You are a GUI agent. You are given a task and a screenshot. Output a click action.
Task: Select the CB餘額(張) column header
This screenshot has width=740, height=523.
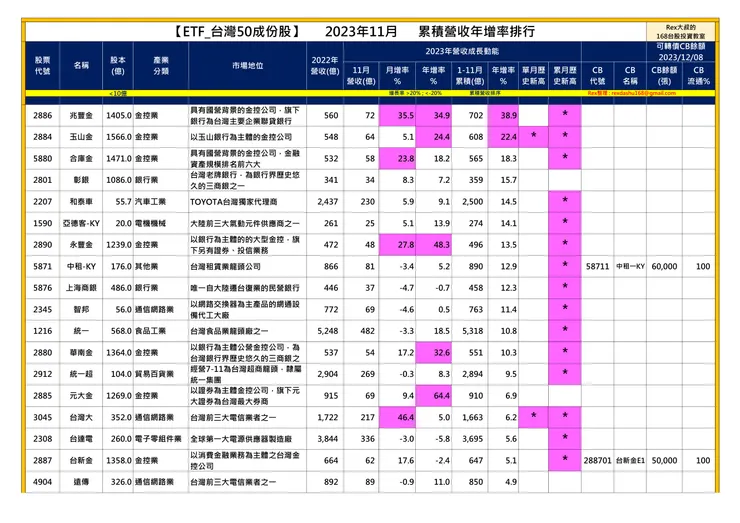664,76
